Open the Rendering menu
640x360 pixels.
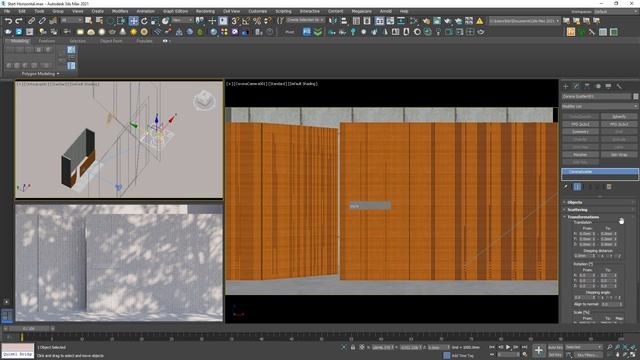205,11
